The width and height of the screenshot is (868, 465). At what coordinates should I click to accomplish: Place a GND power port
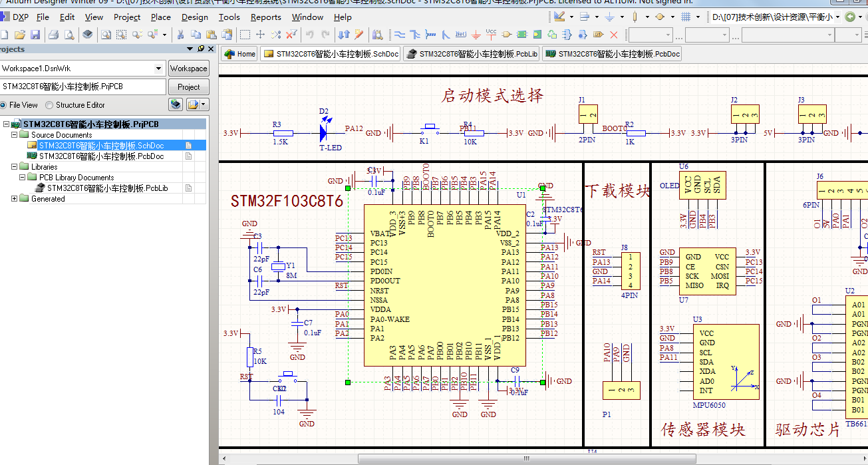click(476, 34)
